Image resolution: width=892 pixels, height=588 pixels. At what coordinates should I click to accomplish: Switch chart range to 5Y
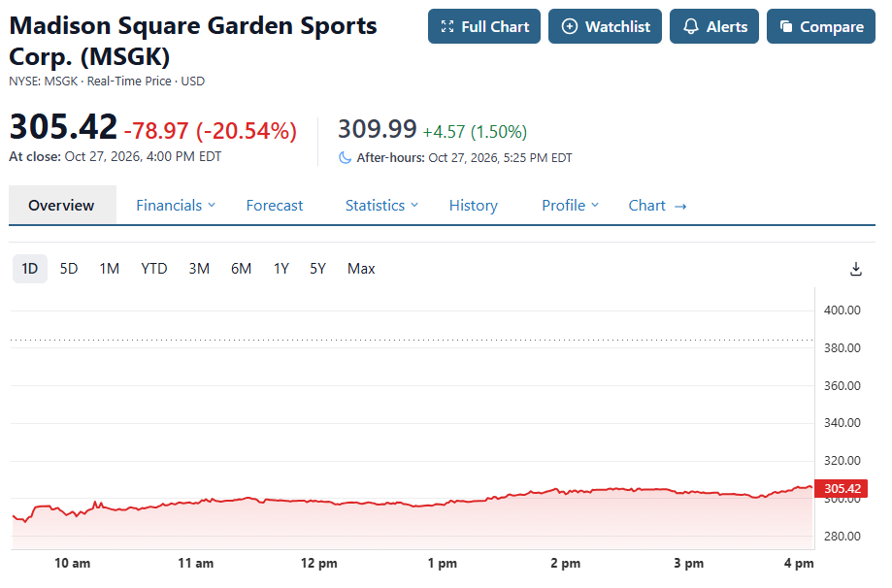[317, 269]
